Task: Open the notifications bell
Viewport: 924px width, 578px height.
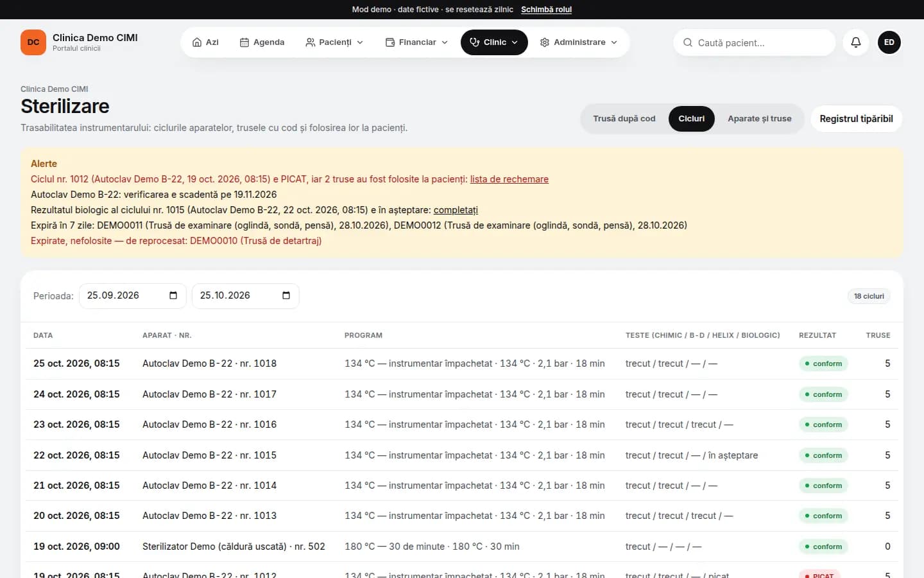Action: tap(855, 42)
